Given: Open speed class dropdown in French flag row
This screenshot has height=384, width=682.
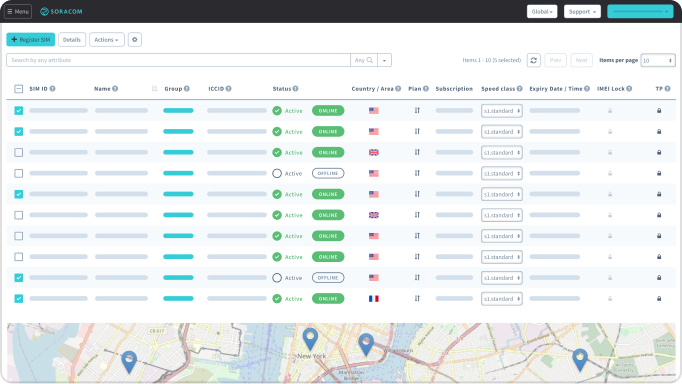Looking at the screenshot, I should coord(501,299).
